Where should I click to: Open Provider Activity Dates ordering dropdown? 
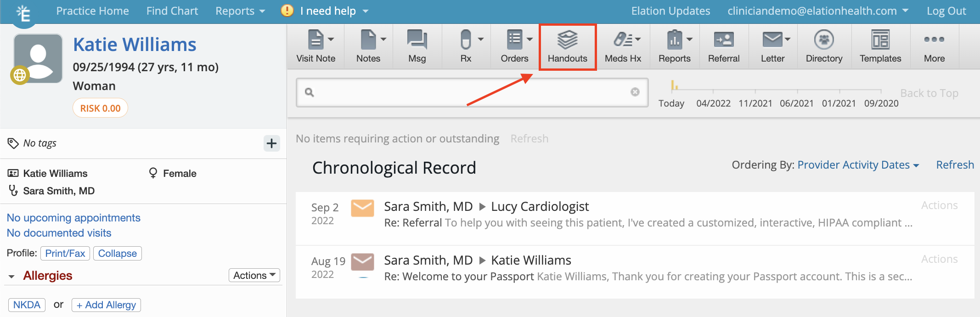(858, 164)
